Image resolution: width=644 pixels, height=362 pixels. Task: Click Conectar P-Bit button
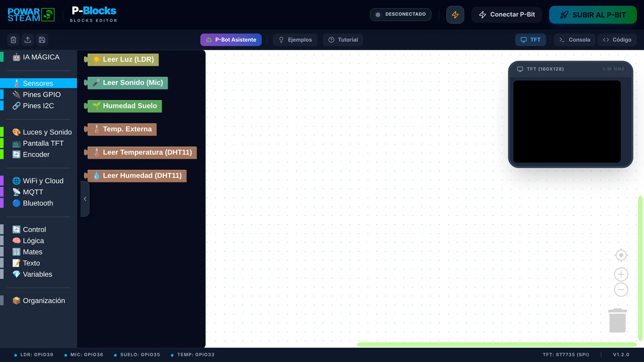pos(507,15)
